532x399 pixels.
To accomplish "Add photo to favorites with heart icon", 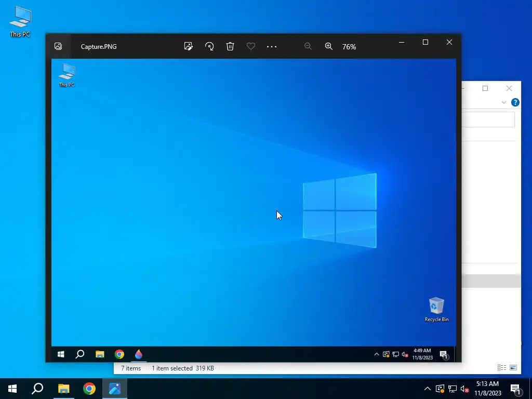I will (x=251, y=46).
